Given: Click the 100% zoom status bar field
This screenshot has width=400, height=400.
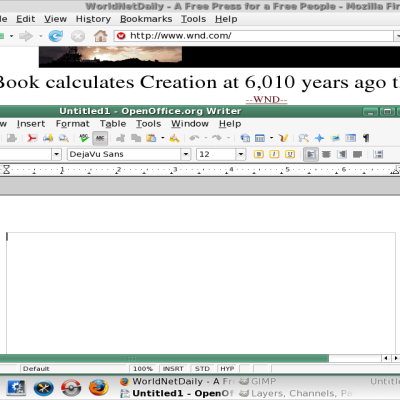Looking at the screenshot, I should [x=143, y=369].
